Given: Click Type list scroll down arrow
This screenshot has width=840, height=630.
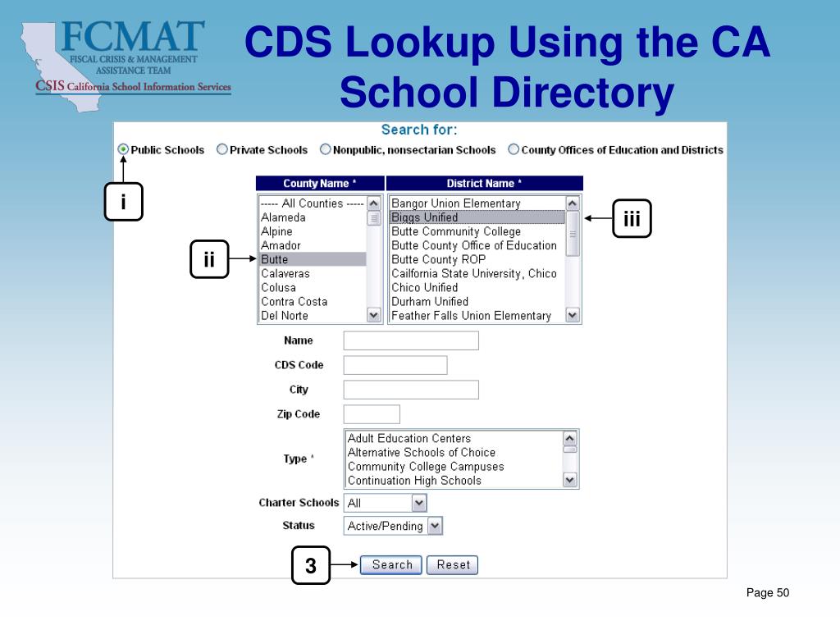Looking at the screenshot, I should click(x=570, y=480).
